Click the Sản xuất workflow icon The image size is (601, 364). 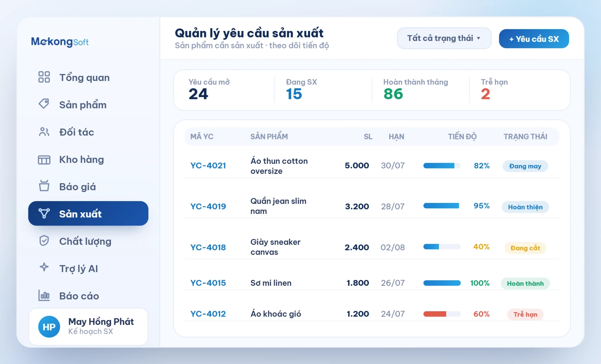pyautogui.click(x=44, y=214)
